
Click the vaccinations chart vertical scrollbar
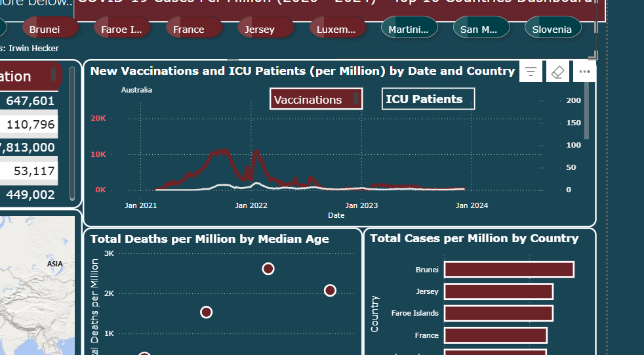[586, 112]
